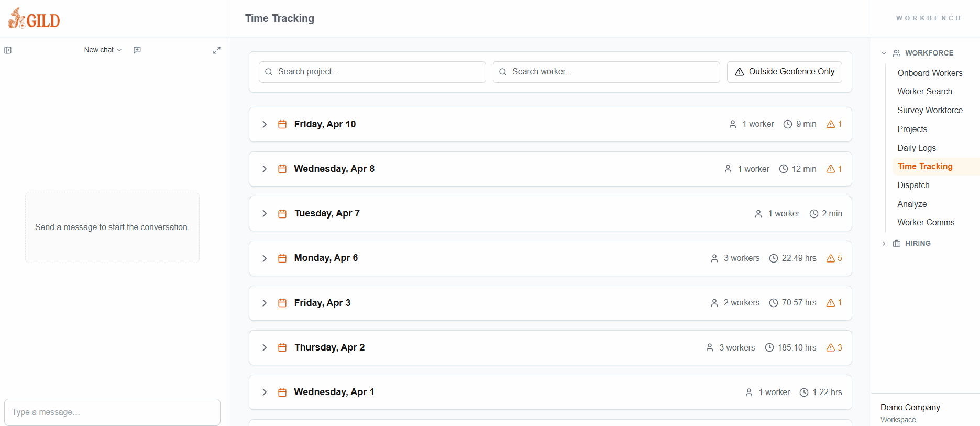Click the worker icon on Friday, Apr 3 row
This screenshot has height=426, width=980.
[714, 303]
